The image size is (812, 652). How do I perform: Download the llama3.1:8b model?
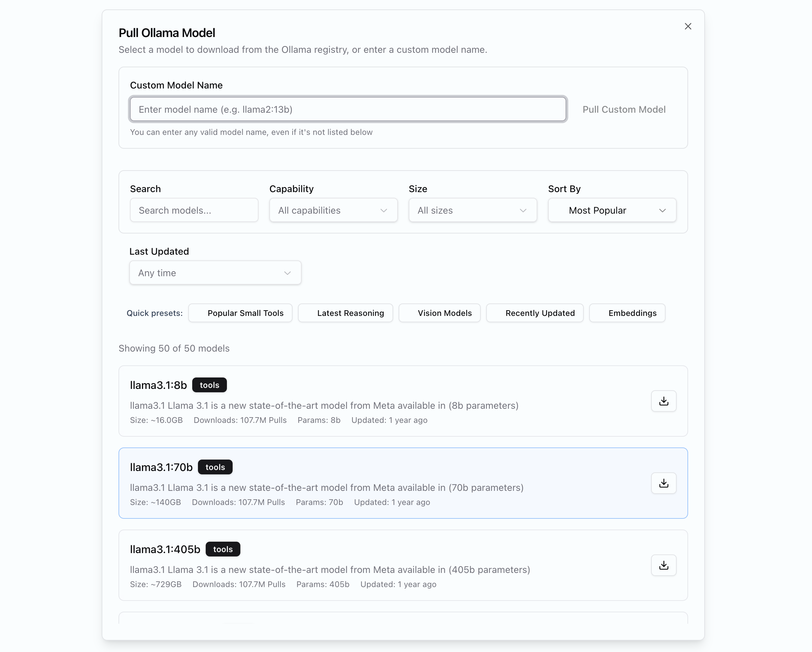[x=663, y=401]
